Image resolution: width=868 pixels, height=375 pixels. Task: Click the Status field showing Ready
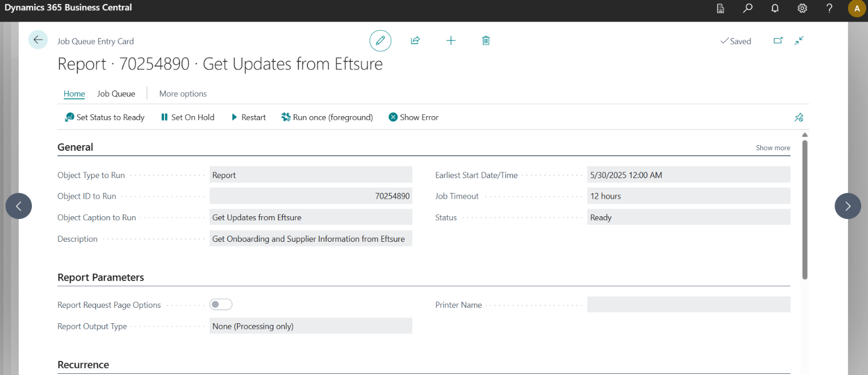[x=689, y=217]
